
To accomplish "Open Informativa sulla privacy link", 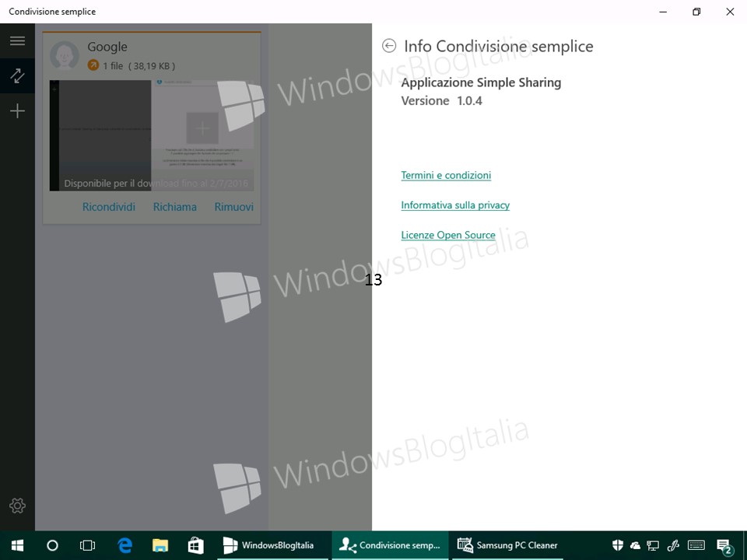I will [x=455, y=205].
